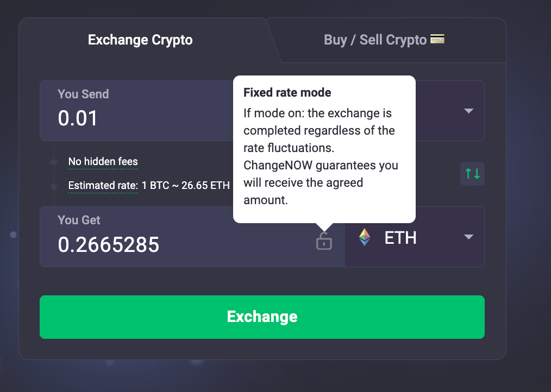
Task: Click the Estimated rate label
Action: [x=103, y=186]
